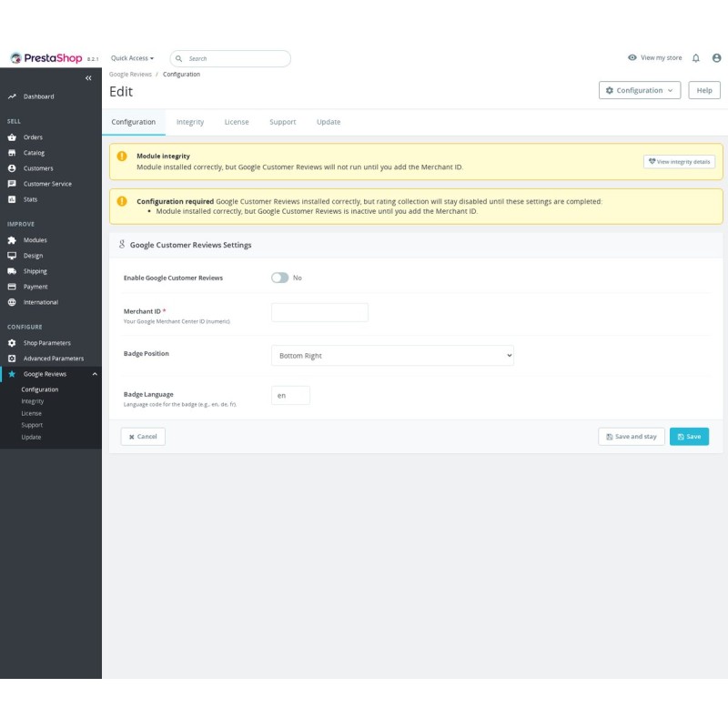Collapse the sidebar with double-chevron icon

(88, 78)
